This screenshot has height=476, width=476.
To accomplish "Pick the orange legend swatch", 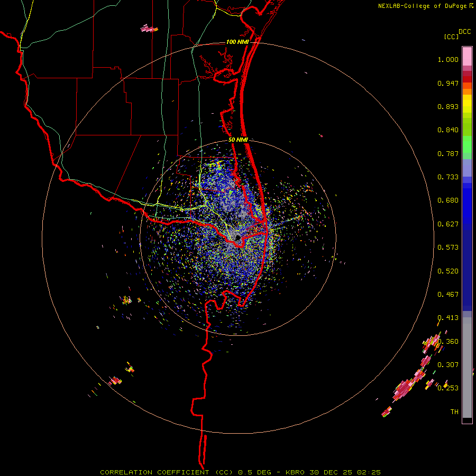I will (x=467, y=91).
